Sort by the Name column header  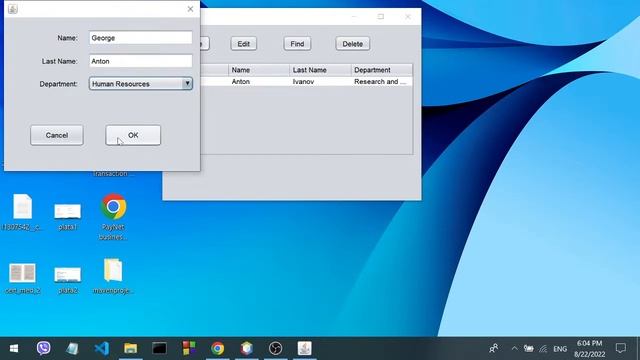[259, 70]
